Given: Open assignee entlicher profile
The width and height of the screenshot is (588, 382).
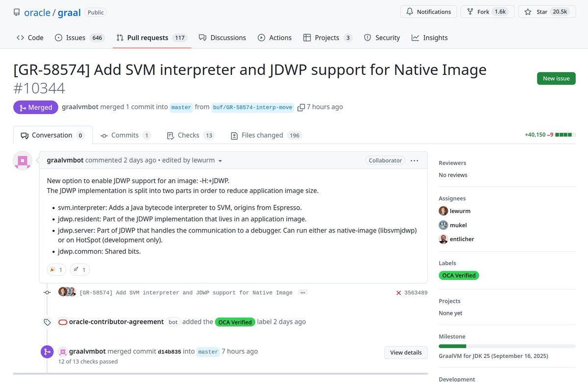Looking at the screenshot, I should [x=462, y=239].
